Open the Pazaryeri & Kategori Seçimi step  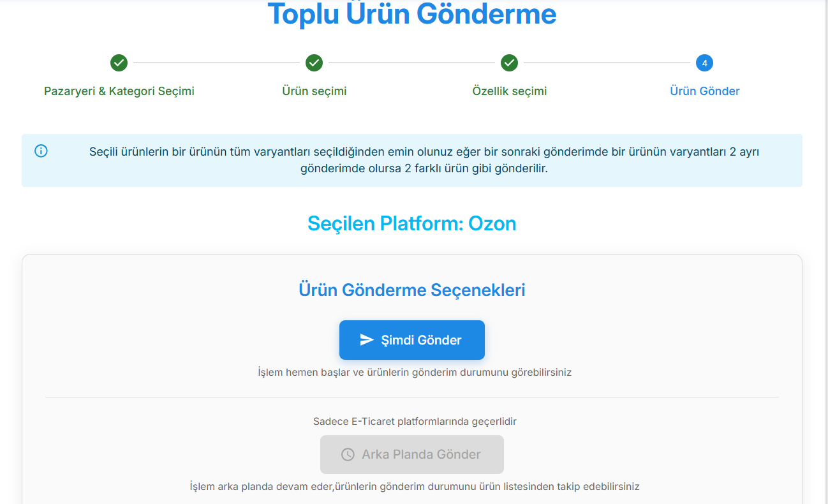119,91
